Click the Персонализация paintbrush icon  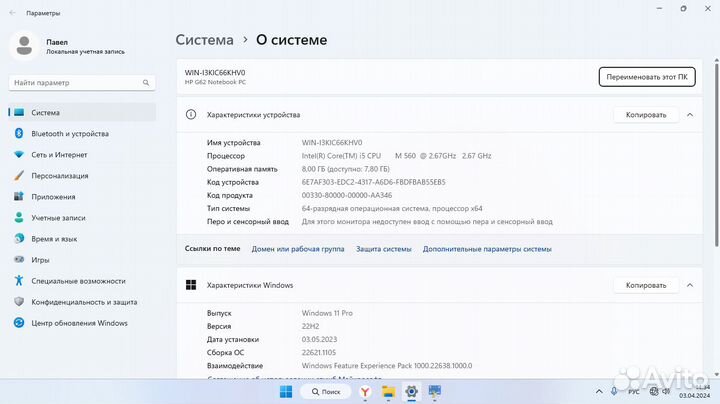(x=19, y=175)
